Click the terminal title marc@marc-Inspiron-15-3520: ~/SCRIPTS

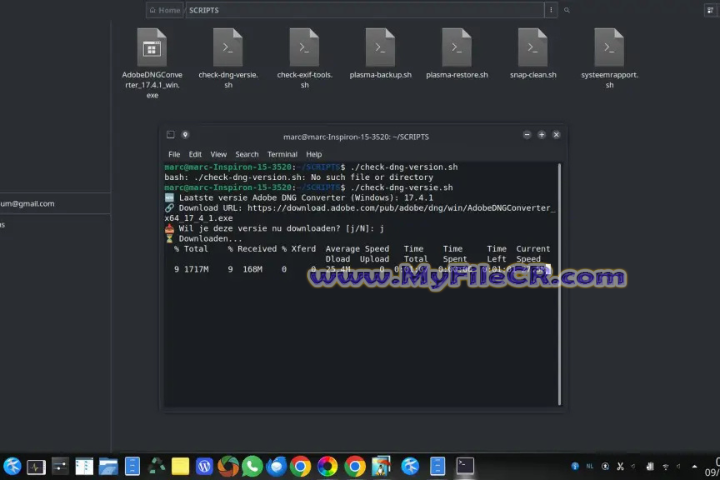click(x=356, y=137)
